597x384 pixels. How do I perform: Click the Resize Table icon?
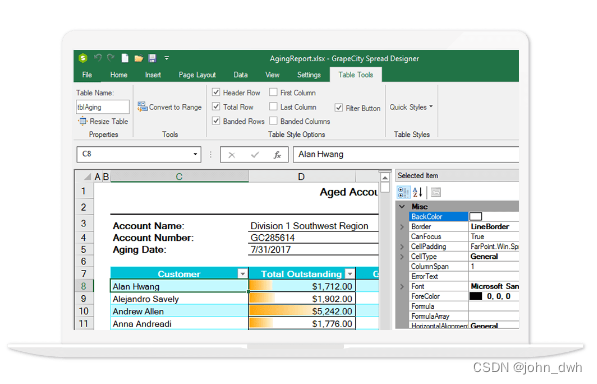tap(83, 121)
